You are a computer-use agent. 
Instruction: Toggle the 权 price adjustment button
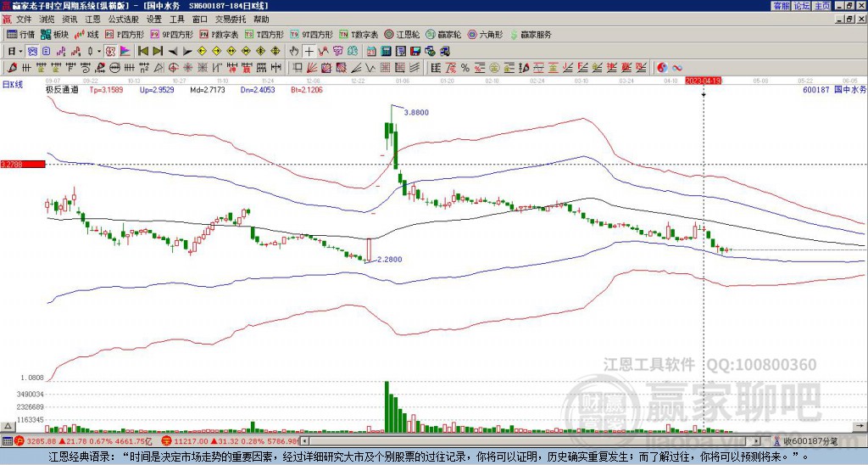point(110,52)
